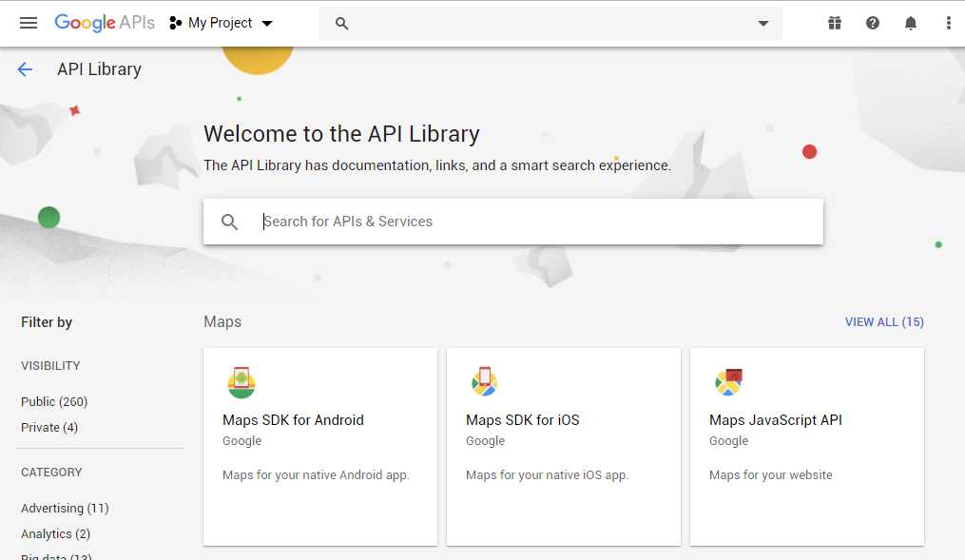Click the Google APIs logo

click(105, 23)
